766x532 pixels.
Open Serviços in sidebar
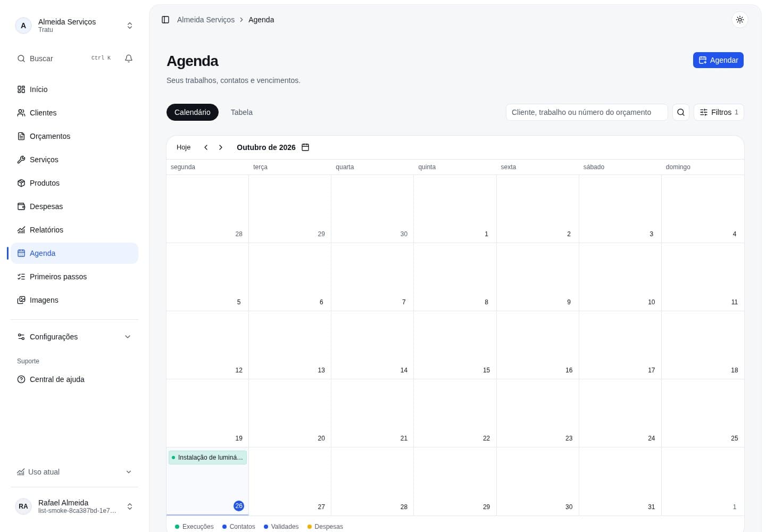(x=74, y=160)
